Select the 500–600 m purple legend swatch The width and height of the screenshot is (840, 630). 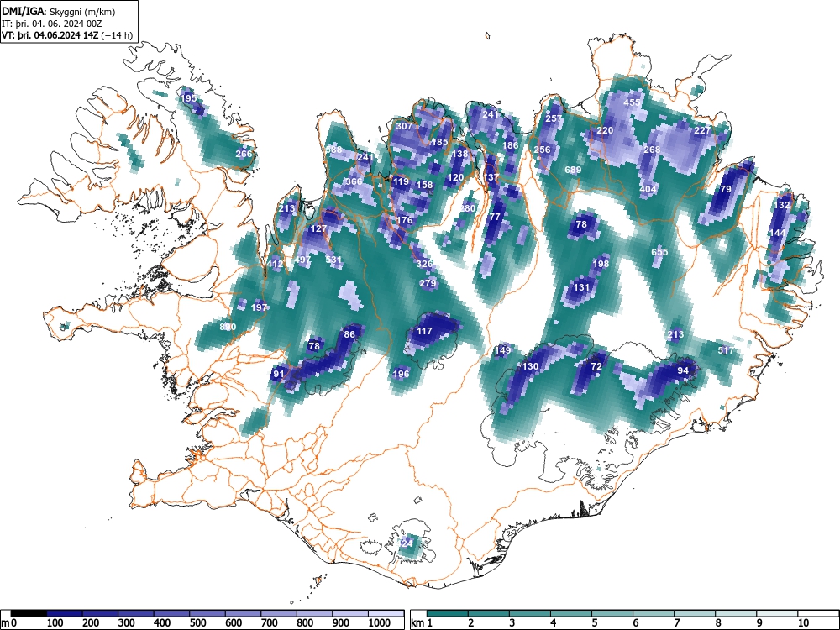[207, 613]
